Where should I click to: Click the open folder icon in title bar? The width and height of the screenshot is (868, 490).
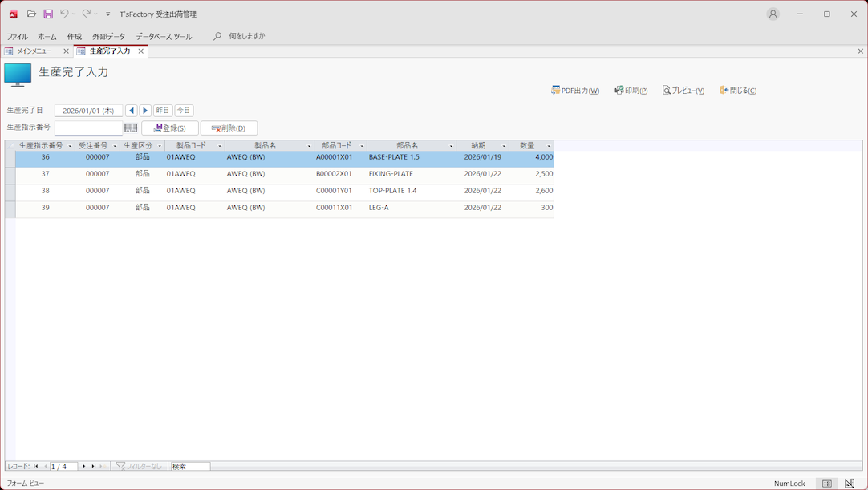tap(31, 14)
